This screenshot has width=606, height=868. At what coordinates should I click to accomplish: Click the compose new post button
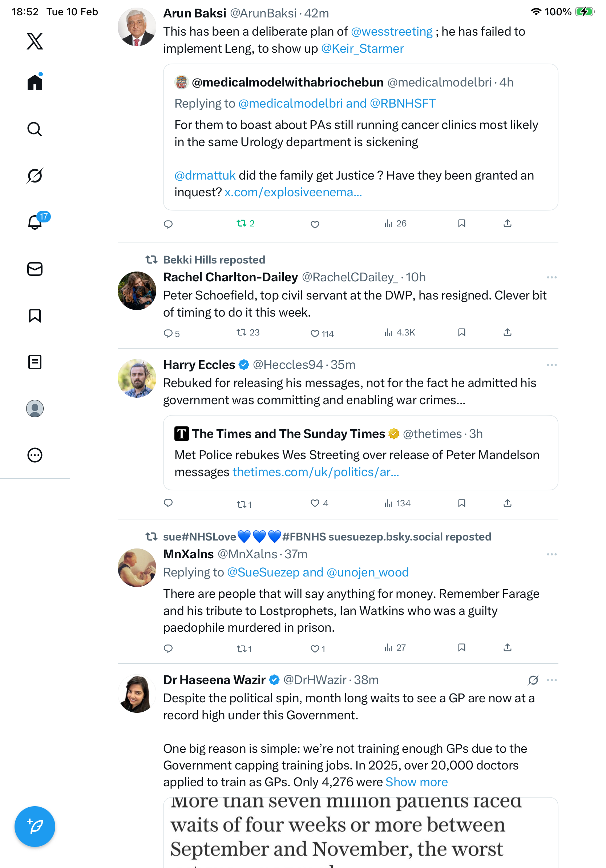pyautogui.click(x=35, y=827)
